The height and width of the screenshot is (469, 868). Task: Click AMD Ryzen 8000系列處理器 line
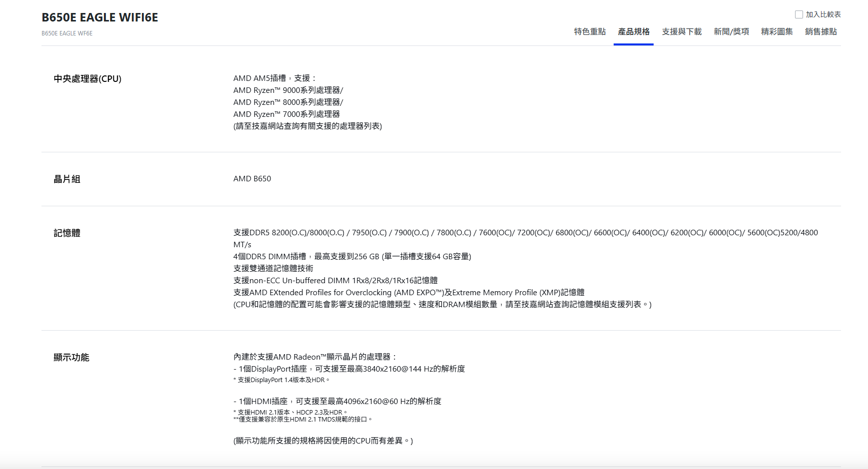coord(288,102)
